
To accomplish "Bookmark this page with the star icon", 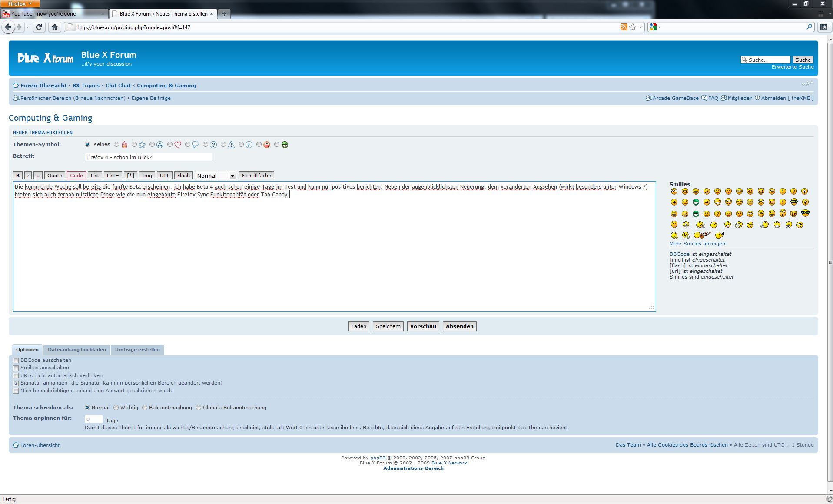I will coord(633,27).
